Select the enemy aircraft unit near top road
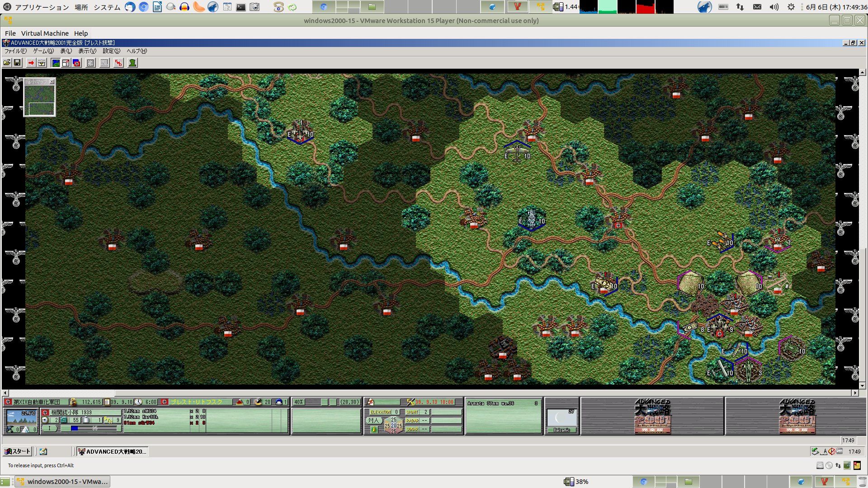Screen dimensions: 868x488 click(517, 151)
